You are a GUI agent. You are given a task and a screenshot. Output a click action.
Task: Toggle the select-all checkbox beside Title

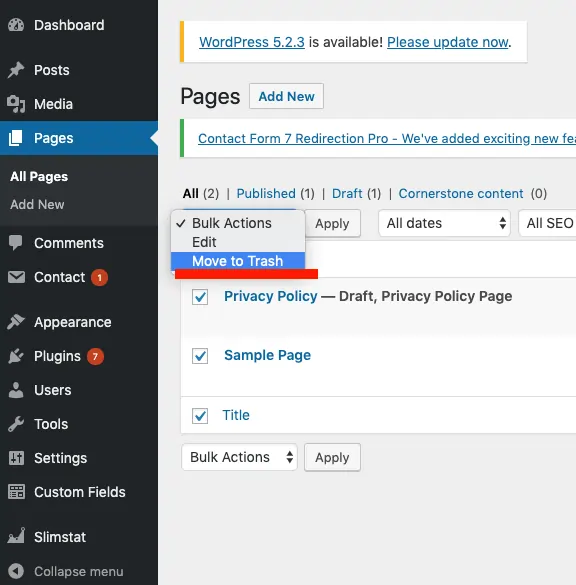[200, 415]
